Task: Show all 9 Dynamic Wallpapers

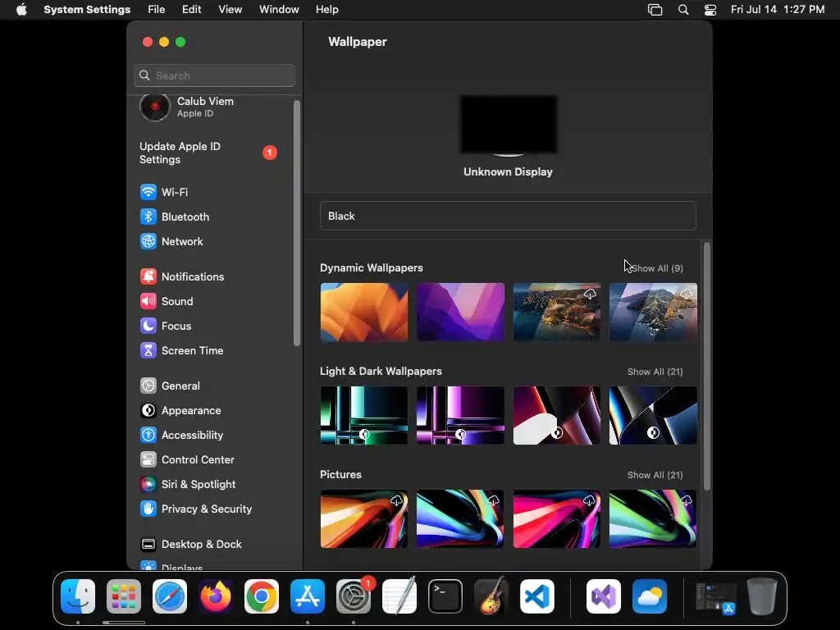Action: click(657, 268)
